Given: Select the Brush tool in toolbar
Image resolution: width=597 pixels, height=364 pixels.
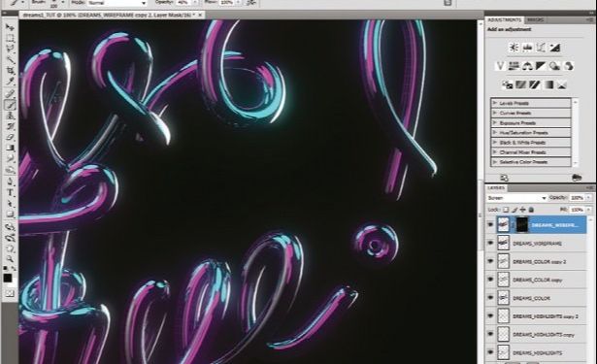Looking at the screenshot, I should (x=10, y=105).
